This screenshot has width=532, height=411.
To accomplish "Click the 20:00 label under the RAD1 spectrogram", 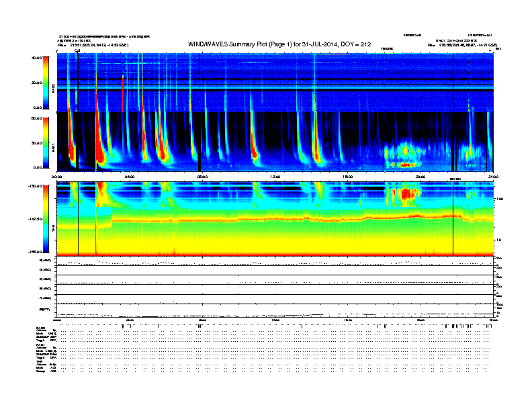I will (x=420, y=177).
